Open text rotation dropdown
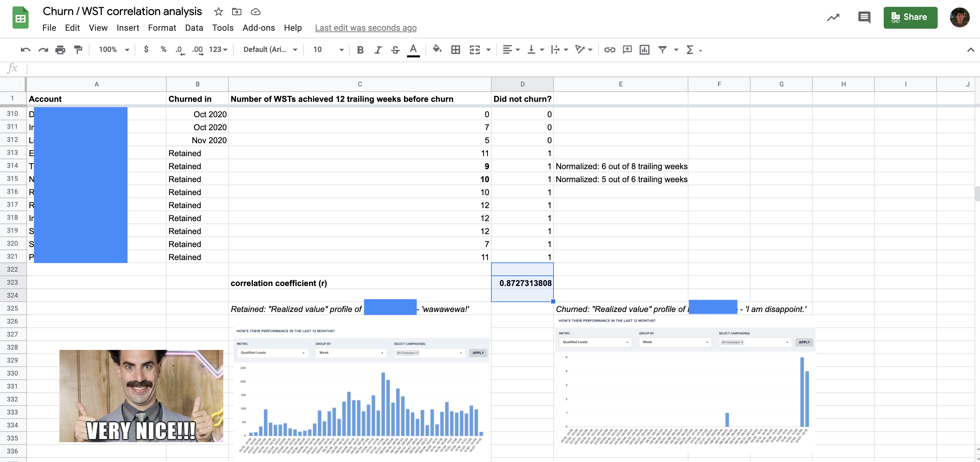The width and height of the screenshot is (980, 462). tap(584, 50)
